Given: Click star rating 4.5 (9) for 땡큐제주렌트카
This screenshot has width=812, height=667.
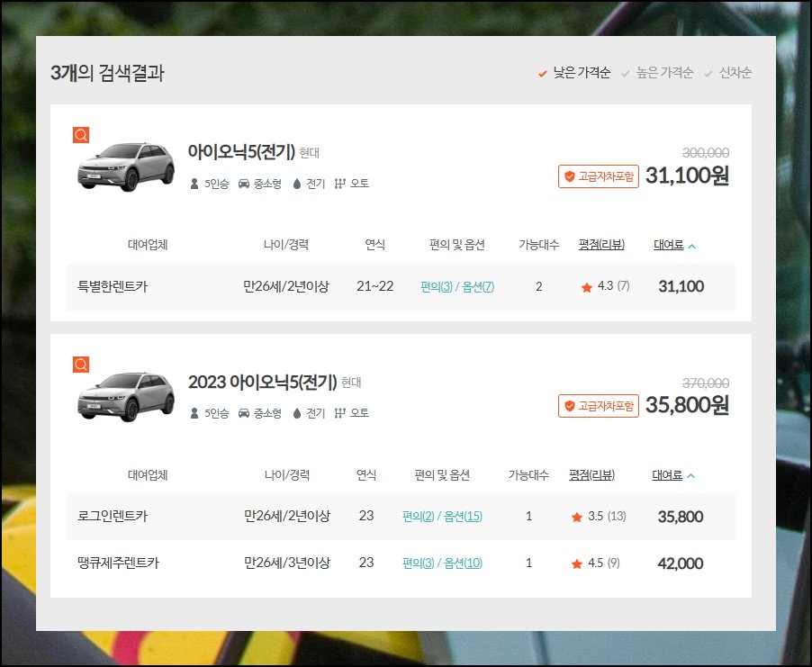Looking at the screenshot, I should point(596,563).
